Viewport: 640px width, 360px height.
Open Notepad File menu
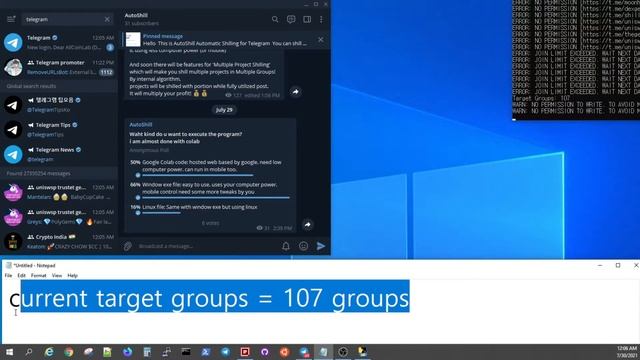(x=8, y=276)
